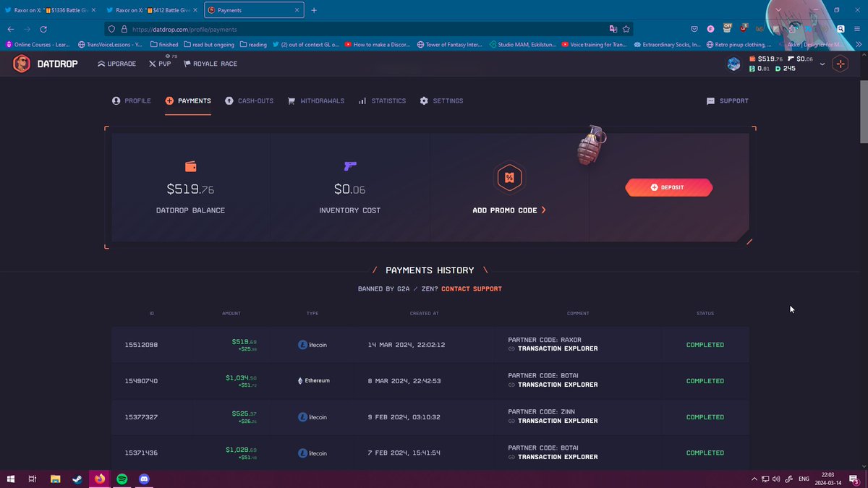Image resolution: width=868 pixels, height=488 pixels.
Task: Click the hexagonal promo code icon
Action: pyautogui.click(x=509, y=178)
